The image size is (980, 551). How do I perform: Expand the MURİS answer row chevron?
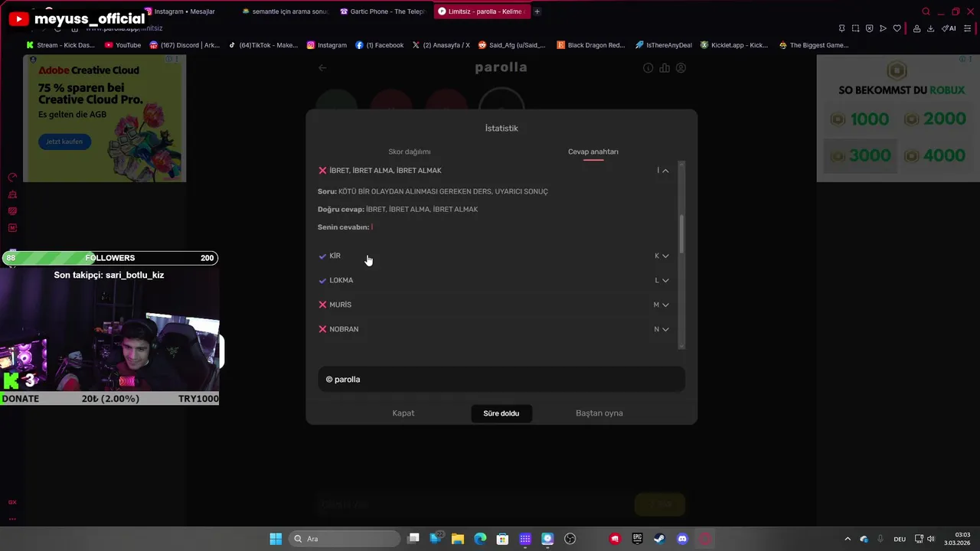(x=665, y=305)
